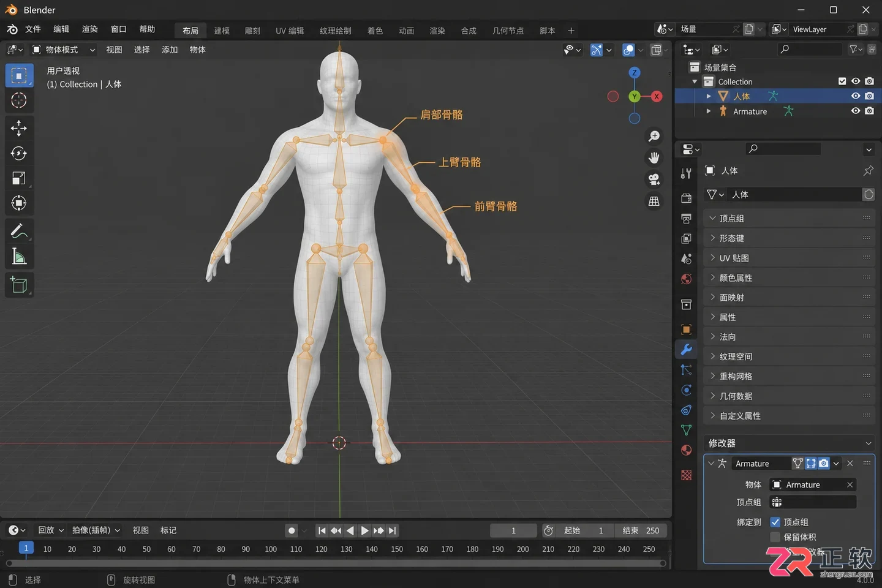Select the Measure tool
882x588 pixels.
19,257
